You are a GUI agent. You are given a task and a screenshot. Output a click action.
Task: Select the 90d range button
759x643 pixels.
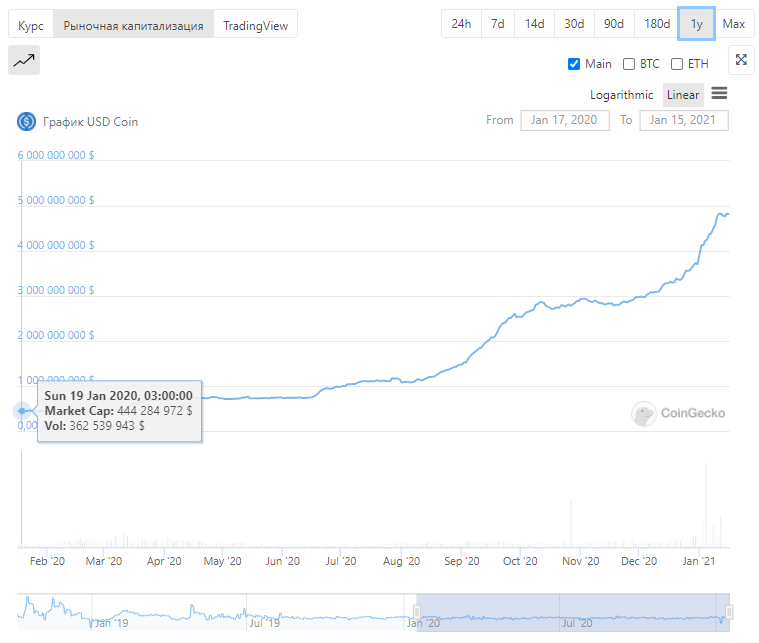pyautogui.click(x=614, y=24)
